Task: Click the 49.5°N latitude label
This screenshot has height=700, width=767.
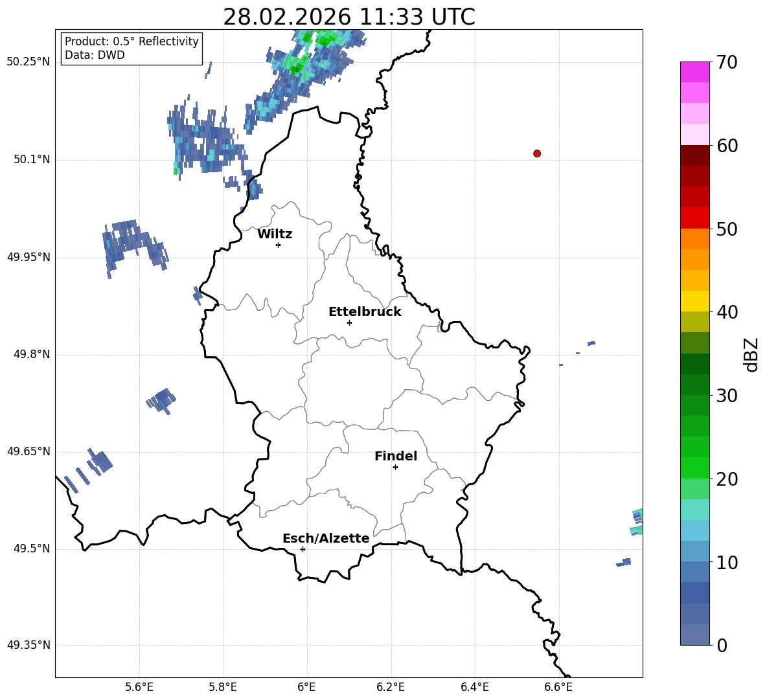Action: coord(32,548)
